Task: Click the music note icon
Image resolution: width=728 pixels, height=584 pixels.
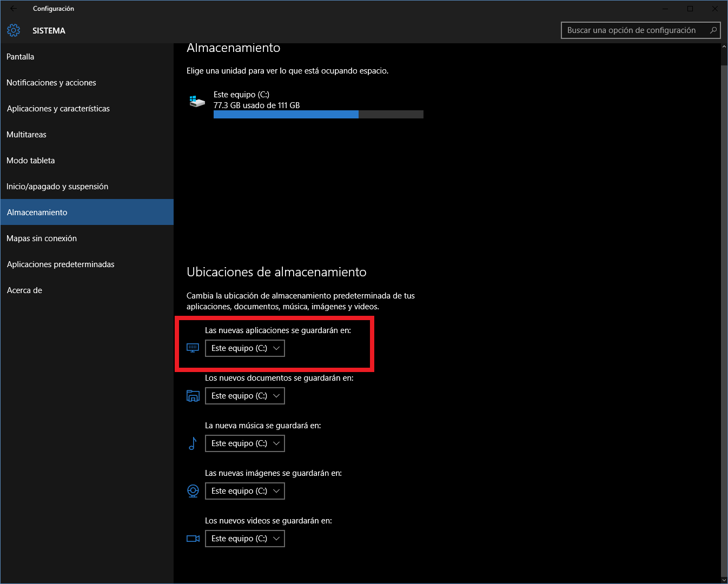Action: point(193,443)
